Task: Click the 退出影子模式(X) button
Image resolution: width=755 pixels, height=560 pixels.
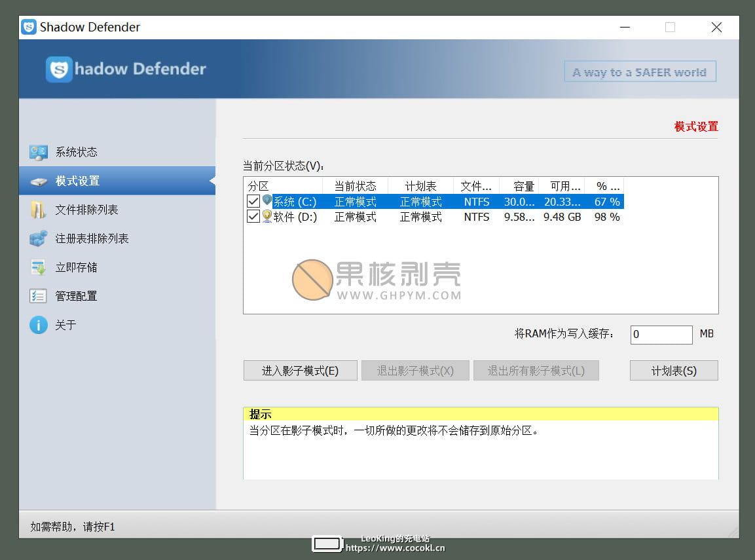Action: [415, 371]
